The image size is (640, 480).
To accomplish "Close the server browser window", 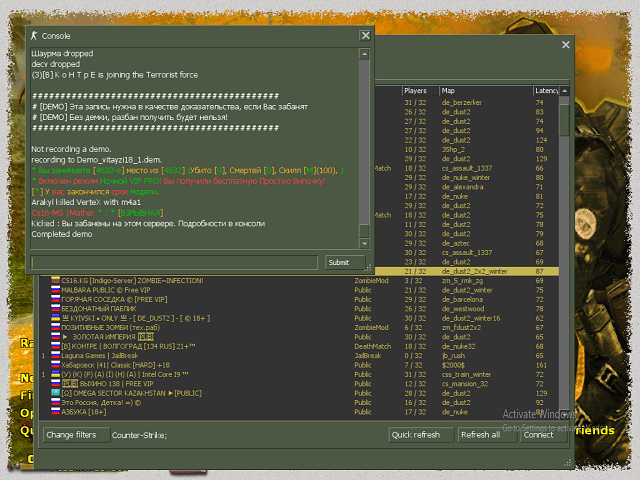I will coord(565,44).
